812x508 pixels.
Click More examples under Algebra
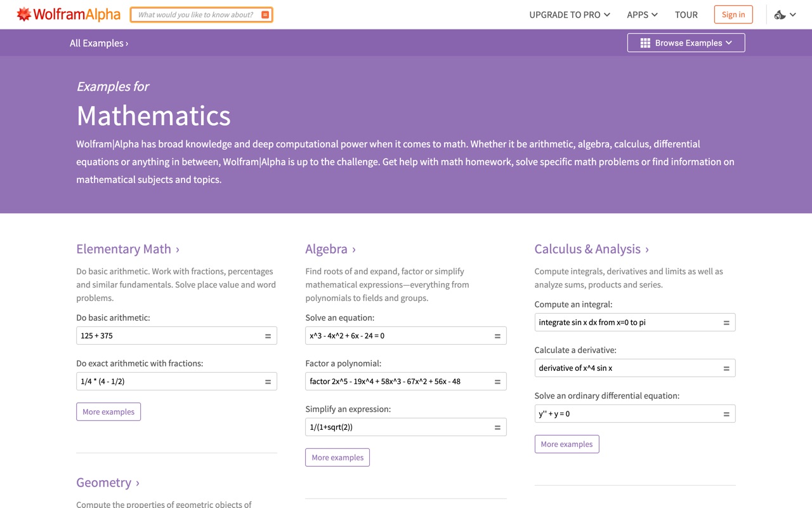pyautogui.click(x=337, y=457)
